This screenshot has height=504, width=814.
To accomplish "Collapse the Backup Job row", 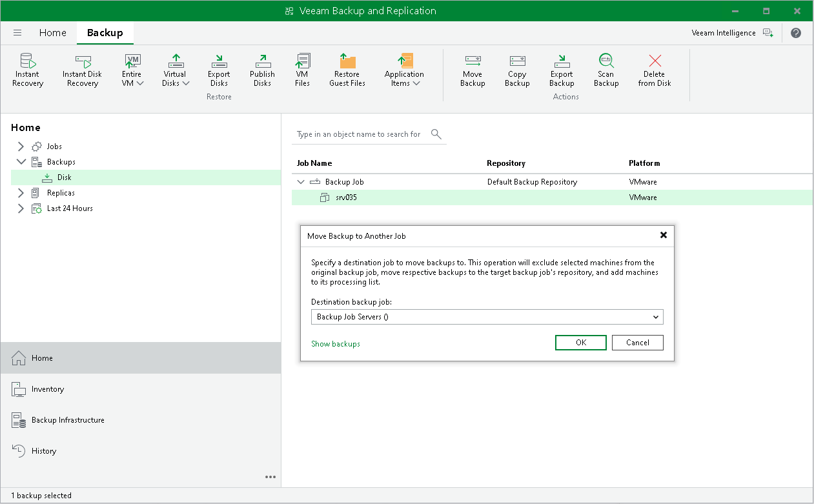I will (x=300, y=181).
